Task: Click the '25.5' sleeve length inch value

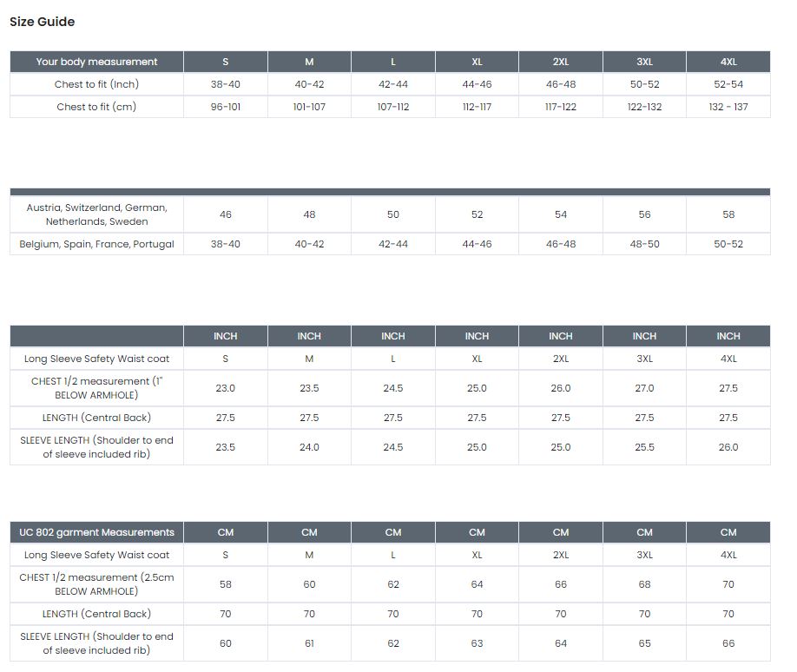Action: 644,447
